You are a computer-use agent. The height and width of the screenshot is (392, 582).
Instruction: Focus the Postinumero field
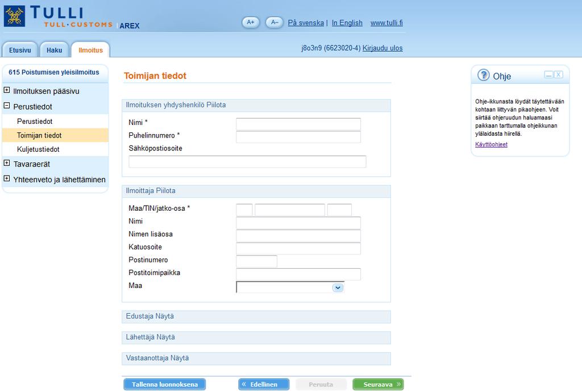[256, 261]
